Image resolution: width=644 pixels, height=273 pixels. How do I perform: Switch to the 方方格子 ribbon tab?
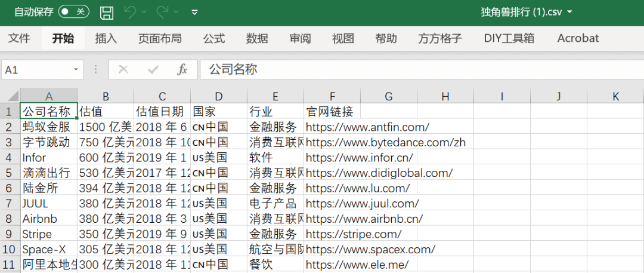[x=440, y=38]
